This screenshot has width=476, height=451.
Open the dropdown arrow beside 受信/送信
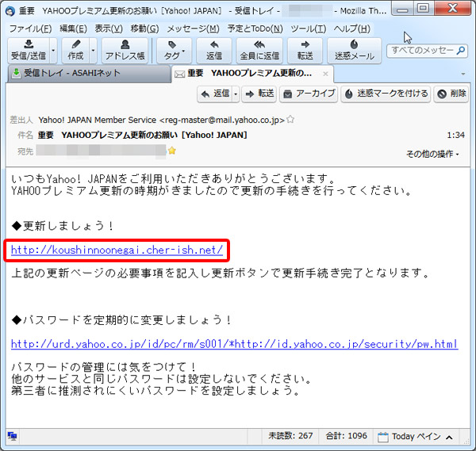click(x=53, y=51)
